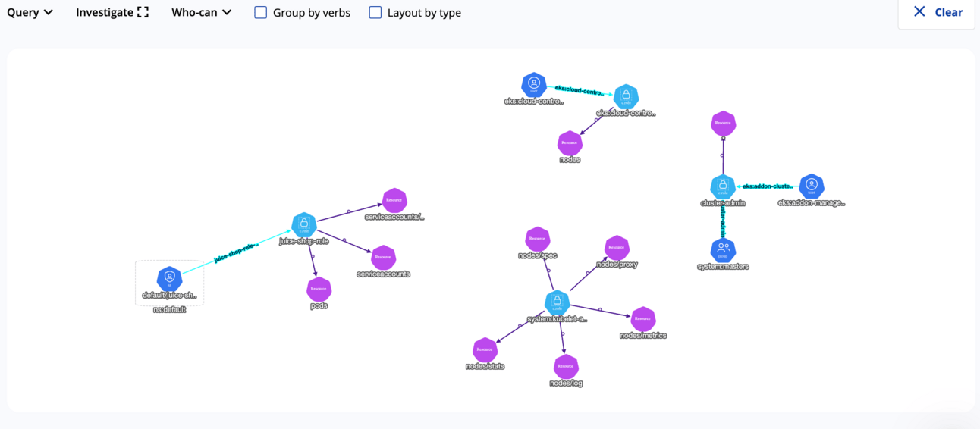Select the default/juice-shop service account node
The width and height of the screenshot is (980, 429).
[169, 278]
